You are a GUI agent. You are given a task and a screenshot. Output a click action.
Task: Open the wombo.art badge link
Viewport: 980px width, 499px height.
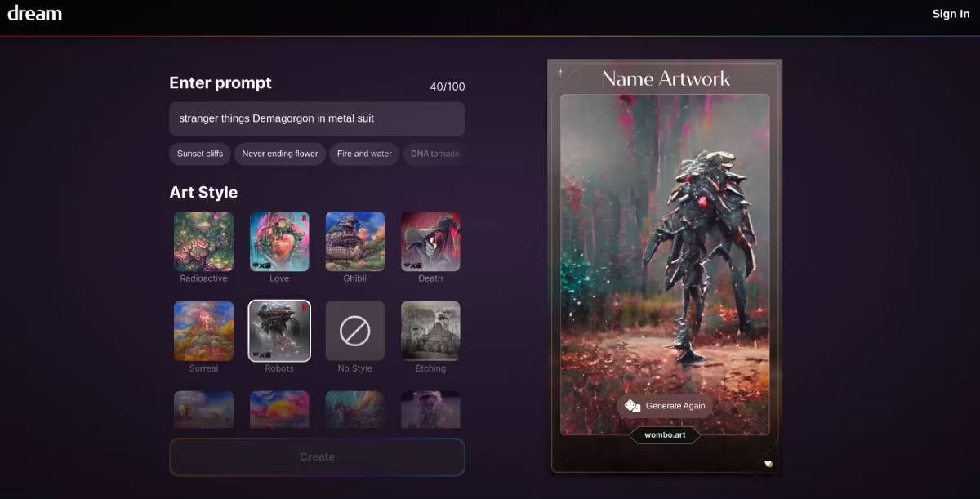coord(665,435)
